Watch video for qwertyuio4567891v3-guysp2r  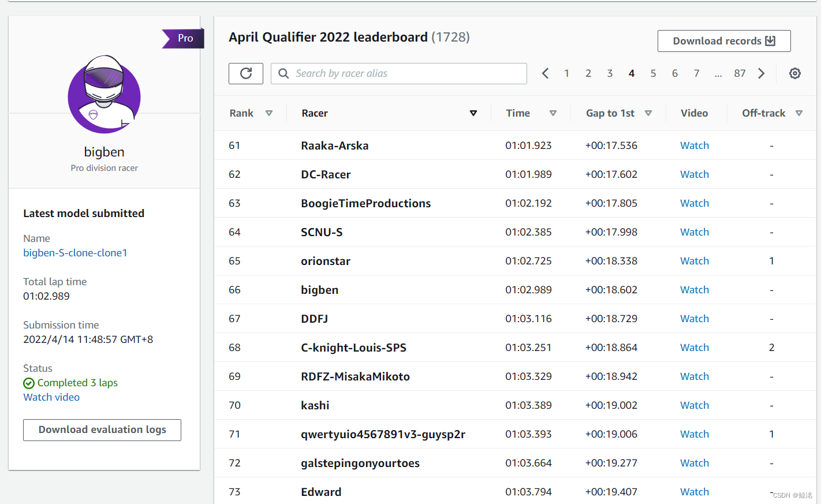tap(695, 434)
